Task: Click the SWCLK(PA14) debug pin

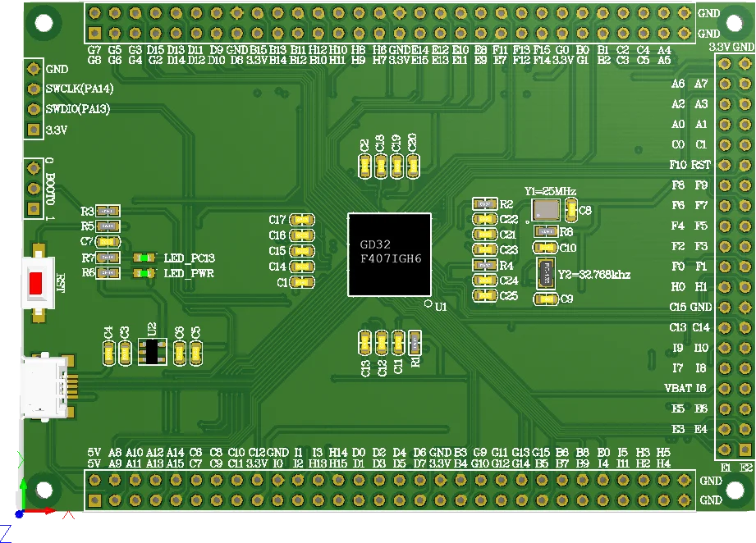Action: tap(33, 89)
